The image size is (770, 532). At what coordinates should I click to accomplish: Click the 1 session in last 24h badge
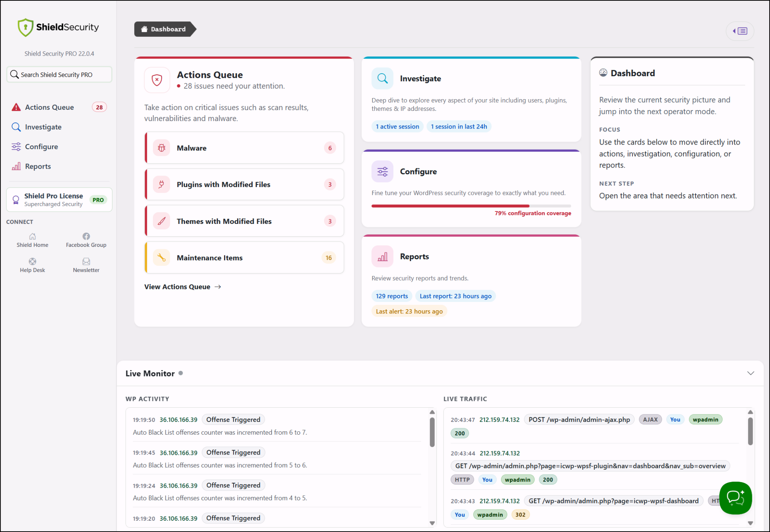459,127
